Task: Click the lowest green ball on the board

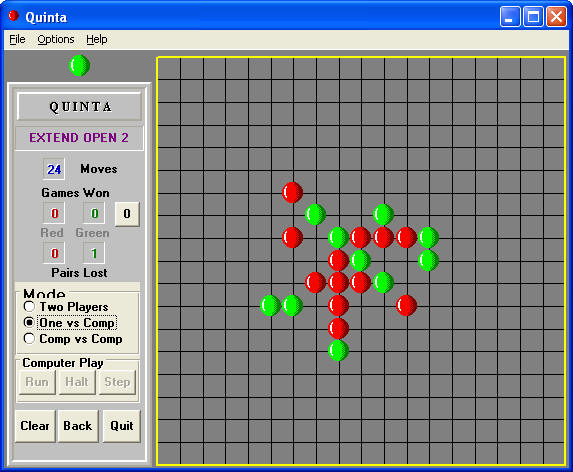Action: pos(338,350)
